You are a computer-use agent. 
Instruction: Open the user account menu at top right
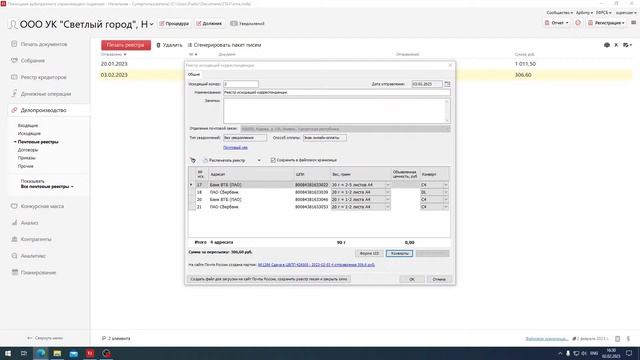[x=626, y=13]
